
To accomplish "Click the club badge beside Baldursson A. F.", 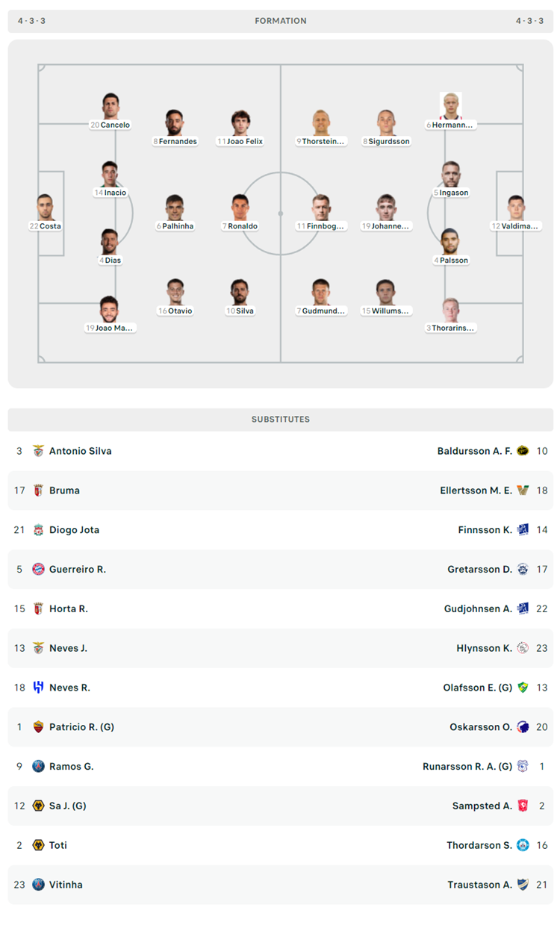I will [523, 451].
